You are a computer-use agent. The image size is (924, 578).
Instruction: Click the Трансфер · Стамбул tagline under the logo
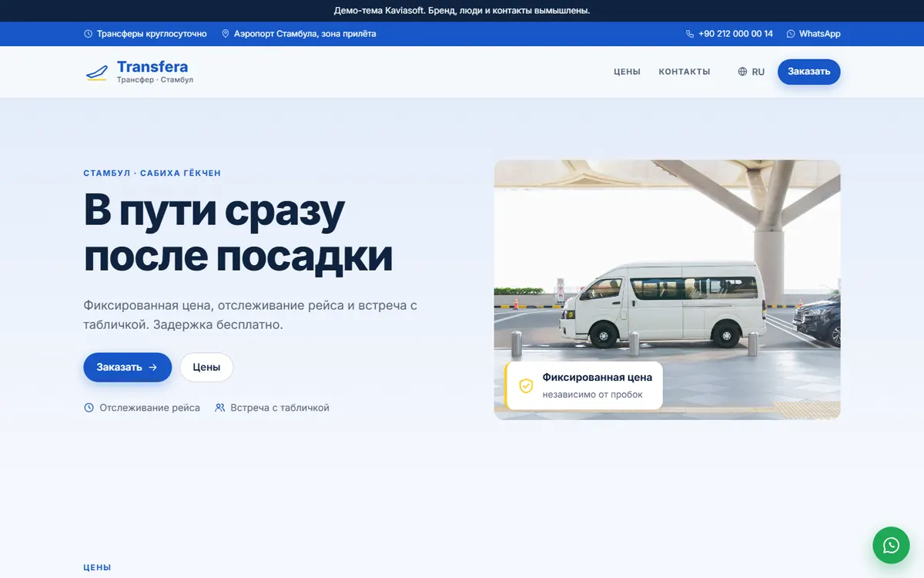155,80
